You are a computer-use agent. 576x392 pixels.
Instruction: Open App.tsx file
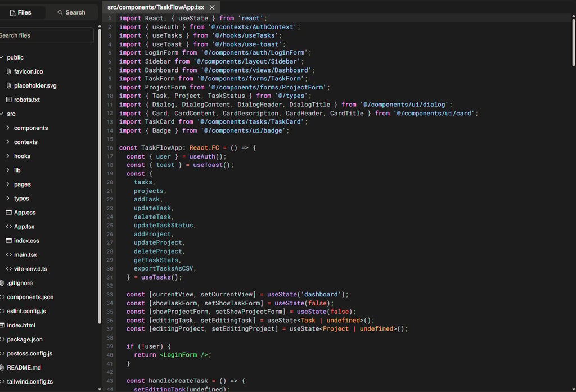(24, 226)
